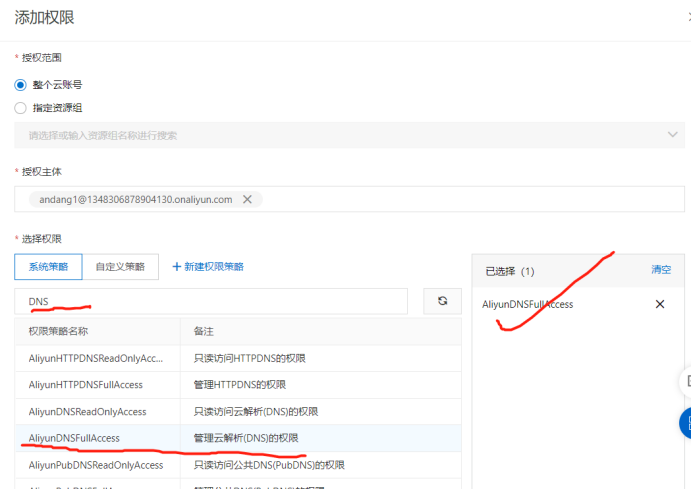Screen dimensions: 692x489
Task: Switch to the 系统策略 tab
Action: tap(48, 267)
